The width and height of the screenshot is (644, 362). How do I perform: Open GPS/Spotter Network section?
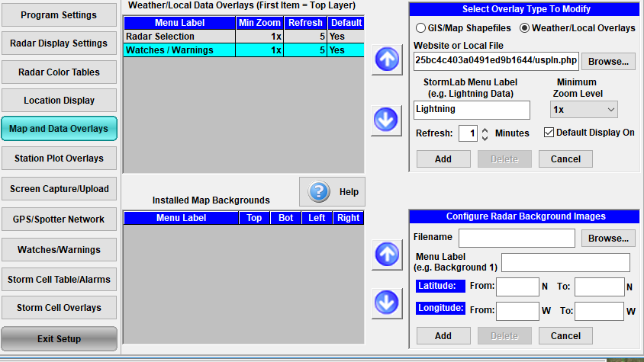click(x=60, y=219)
